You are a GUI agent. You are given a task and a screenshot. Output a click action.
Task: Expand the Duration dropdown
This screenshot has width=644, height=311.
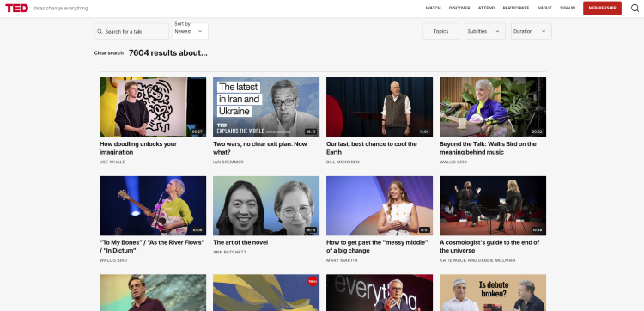(531, 31)
